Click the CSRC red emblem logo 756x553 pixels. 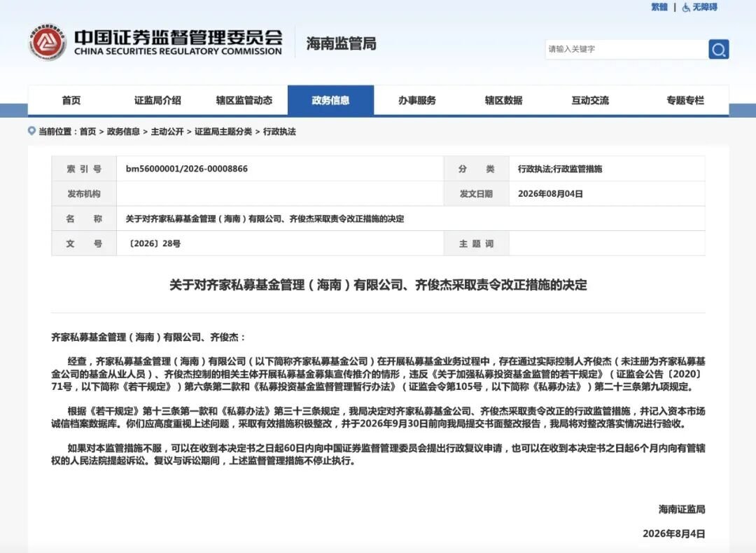click(x=48, y=42)
